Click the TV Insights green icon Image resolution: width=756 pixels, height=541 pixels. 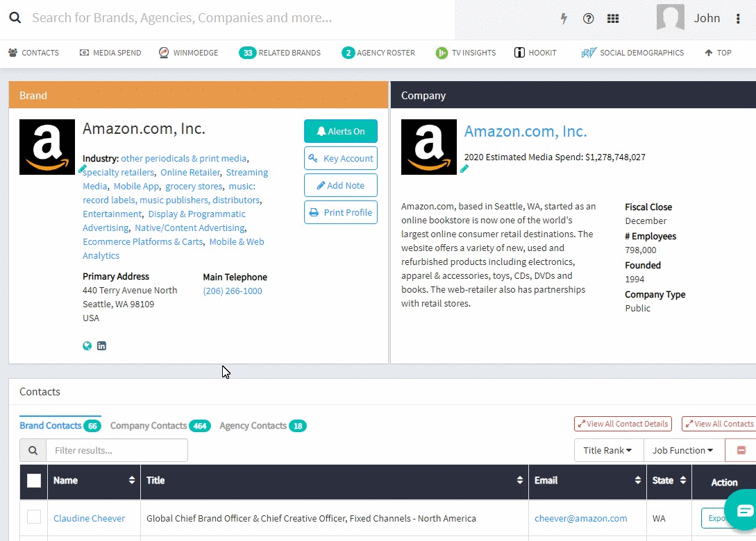[x=441, y=53]
